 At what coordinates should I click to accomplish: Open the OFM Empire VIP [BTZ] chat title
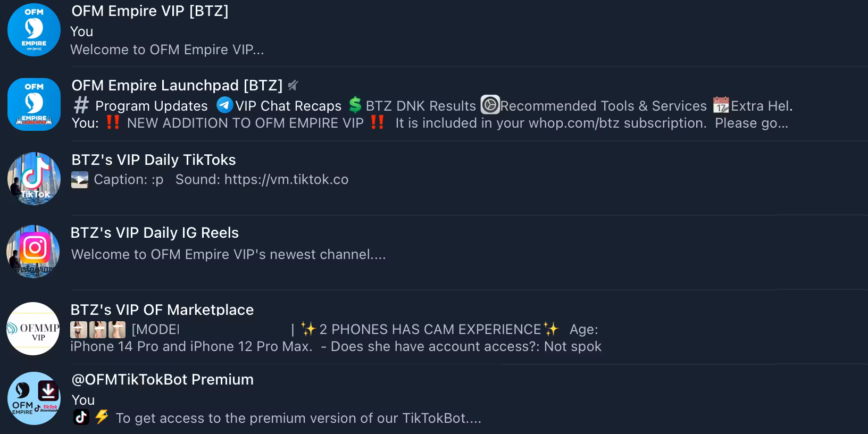tap(150, 11)
